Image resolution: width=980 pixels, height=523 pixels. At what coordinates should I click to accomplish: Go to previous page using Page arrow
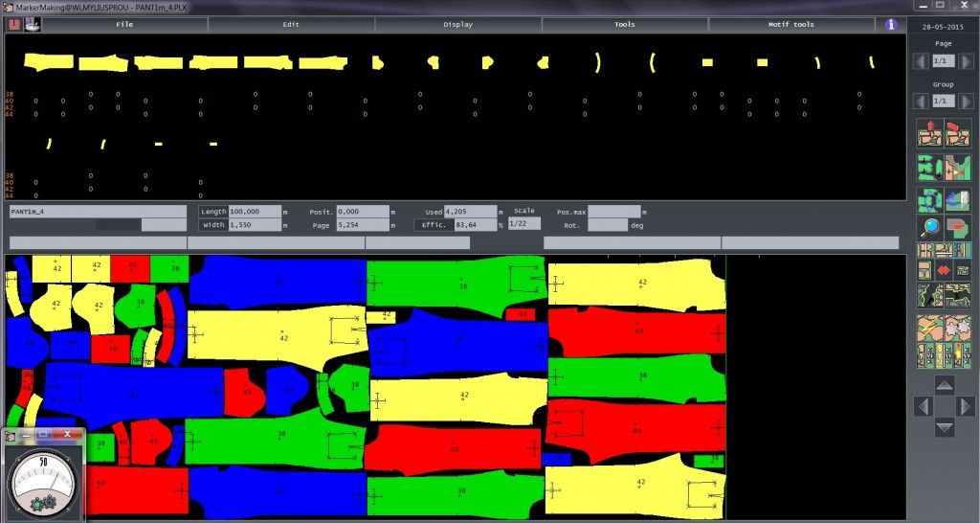pos(920,60)
